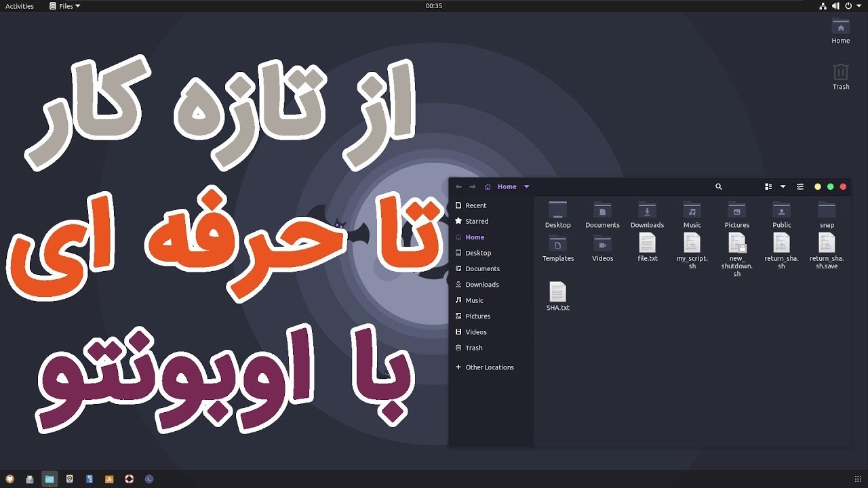Open the Activities overview

coord(20,6)
